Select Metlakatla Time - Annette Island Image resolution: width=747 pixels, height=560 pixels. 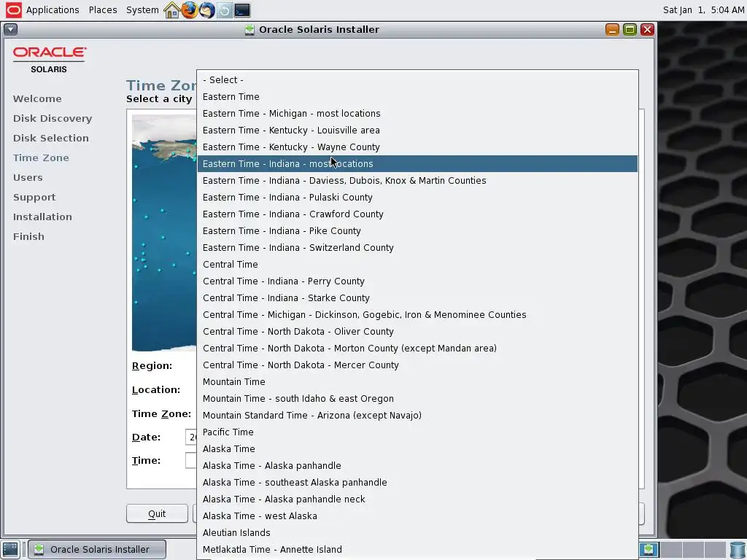417,550
